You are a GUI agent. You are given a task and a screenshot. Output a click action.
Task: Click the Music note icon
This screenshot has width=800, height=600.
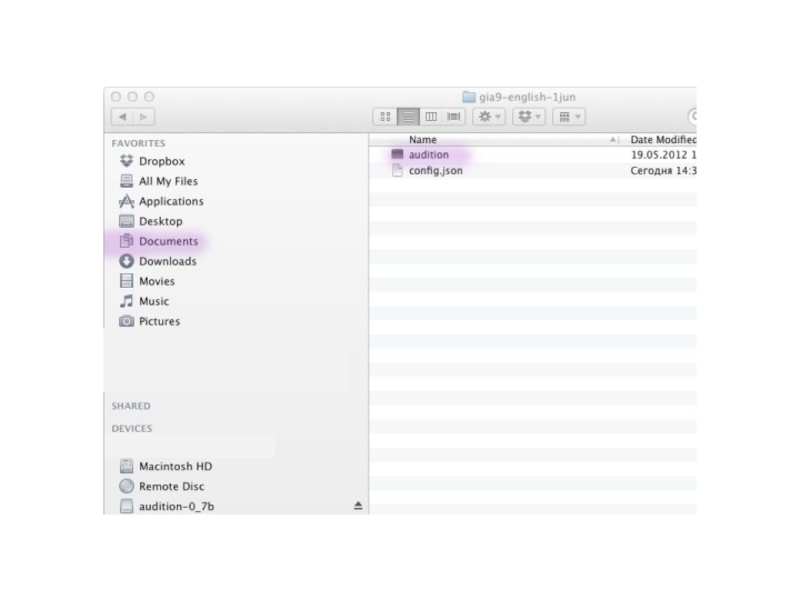127,301
